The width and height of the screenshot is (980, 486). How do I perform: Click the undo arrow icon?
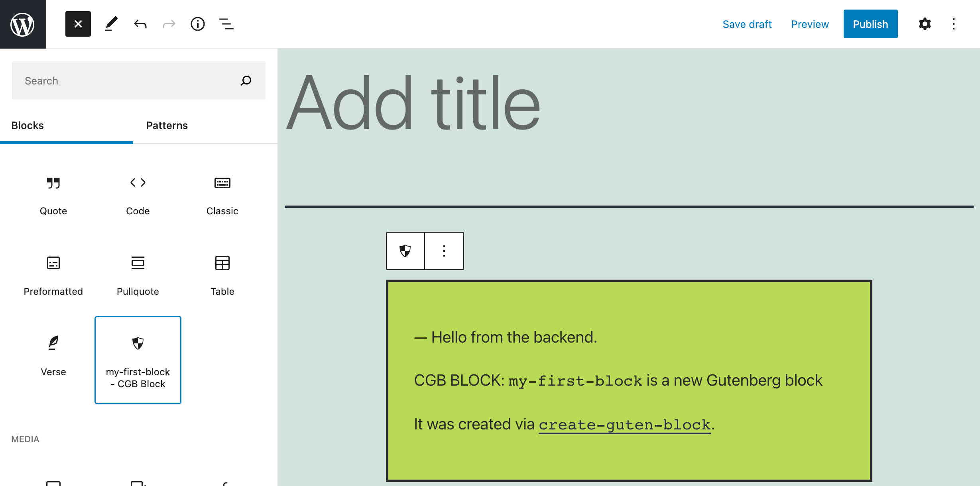[140, 24]
